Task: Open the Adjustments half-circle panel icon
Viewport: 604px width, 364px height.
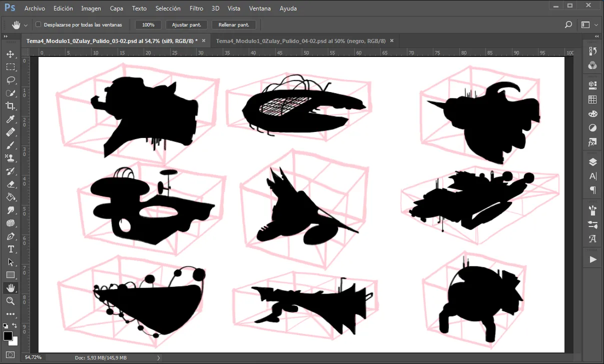Action: click(593, 128)
